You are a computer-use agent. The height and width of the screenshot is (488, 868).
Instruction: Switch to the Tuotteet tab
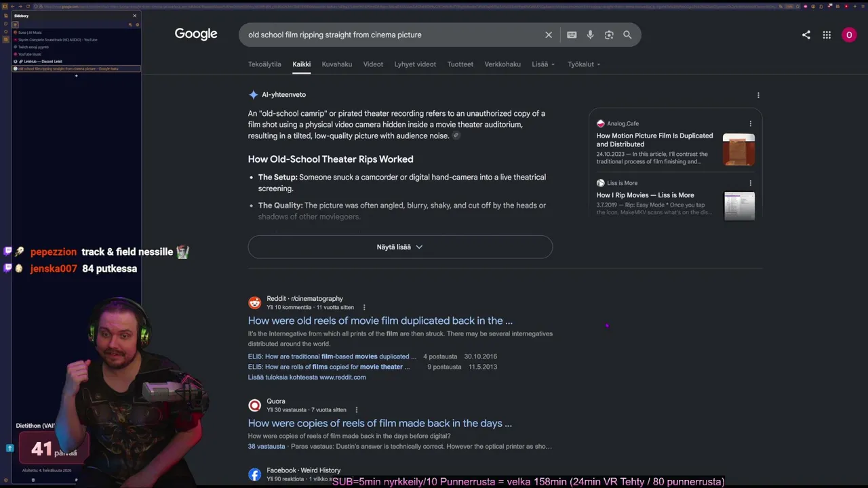coord(460,64)
